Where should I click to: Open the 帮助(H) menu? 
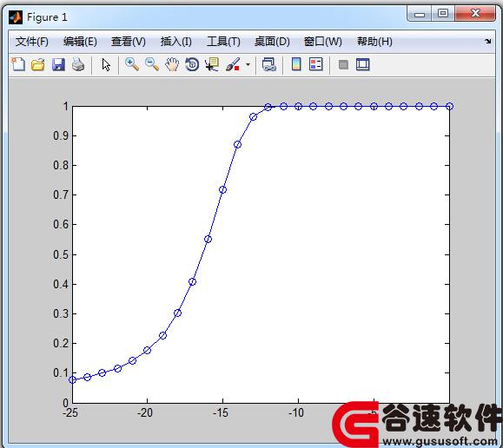click(374, 42)
